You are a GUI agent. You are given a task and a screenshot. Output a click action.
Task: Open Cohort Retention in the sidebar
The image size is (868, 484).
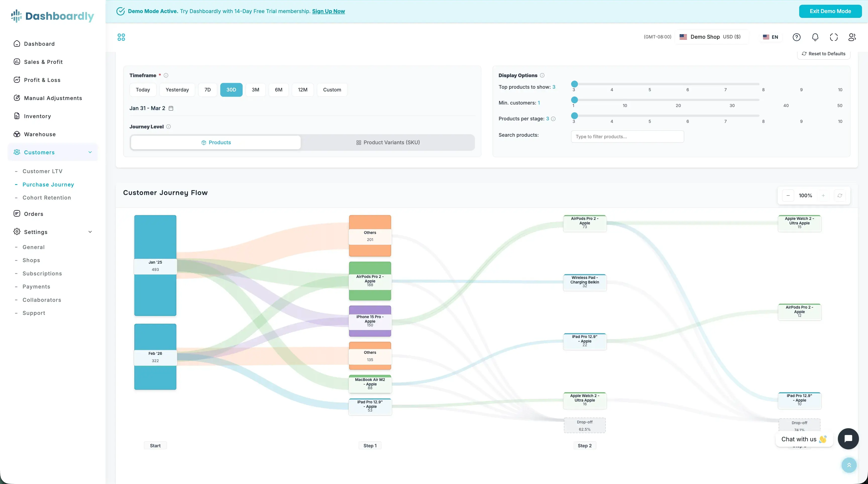47,198
